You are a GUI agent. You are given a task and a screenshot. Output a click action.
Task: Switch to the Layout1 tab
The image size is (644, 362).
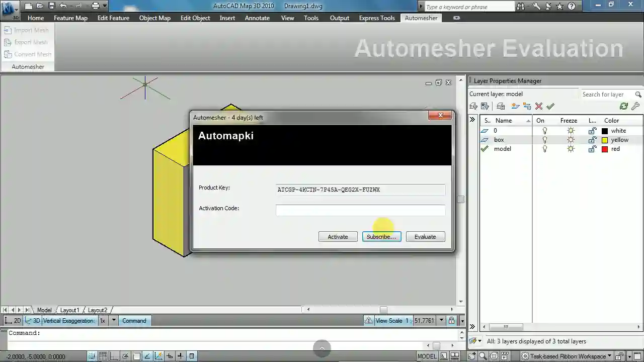coord(70,310)
